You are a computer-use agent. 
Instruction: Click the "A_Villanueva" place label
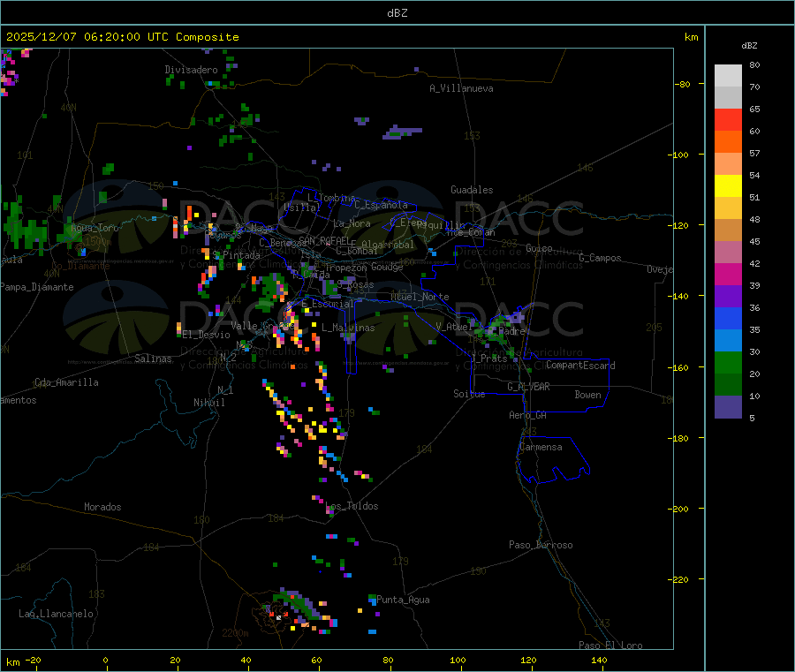pos(461,88)
